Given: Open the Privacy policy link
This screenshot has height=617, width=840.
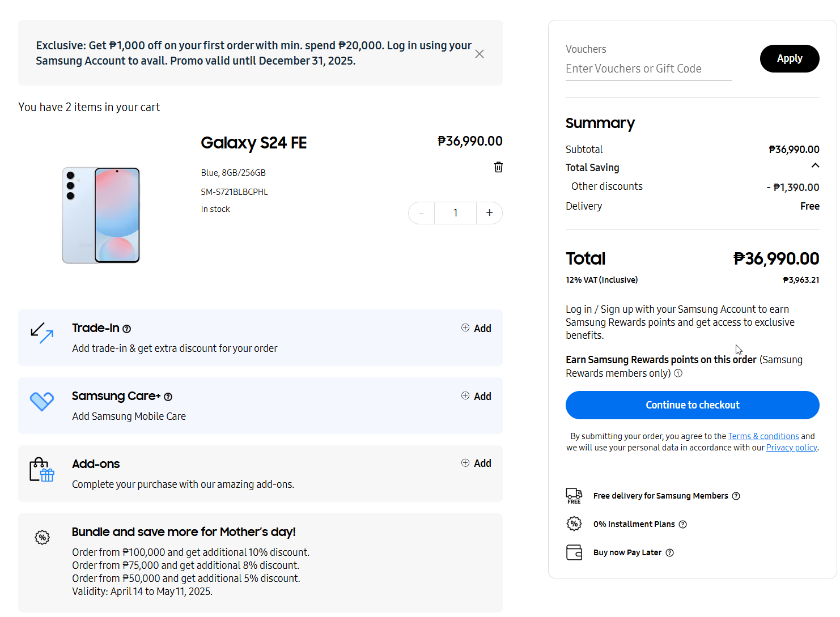Looking at the screenshot, I should [x=791, y=448].
